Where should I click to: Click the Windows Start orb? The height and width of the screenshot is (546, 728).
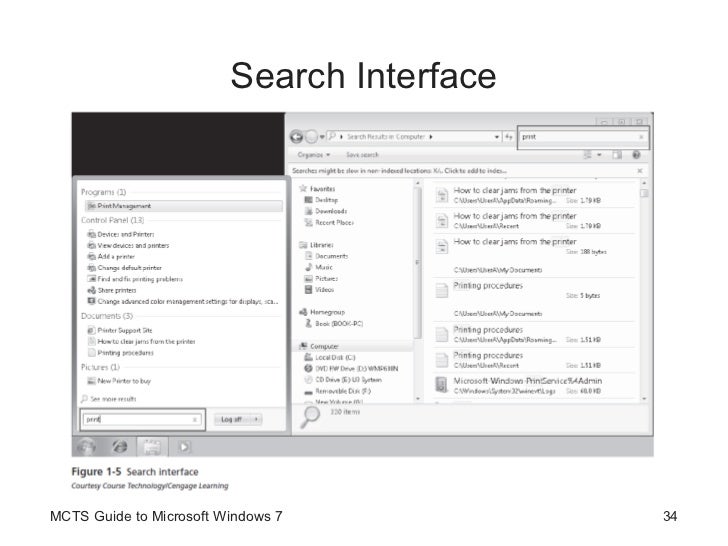(x=86, y=447)
